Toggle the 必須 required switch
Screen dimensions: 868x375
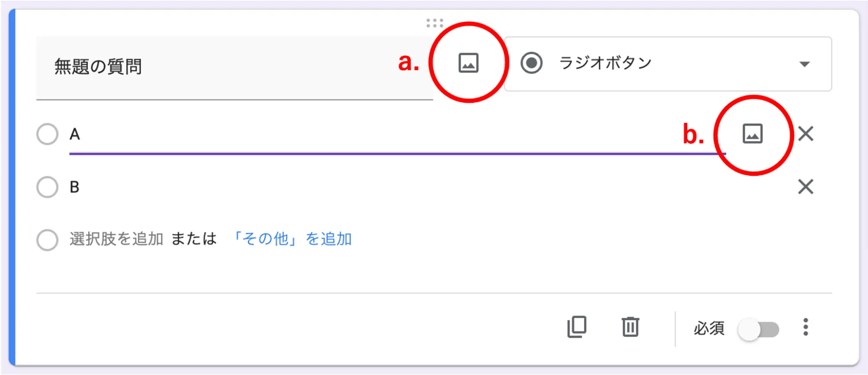point(759,329)
